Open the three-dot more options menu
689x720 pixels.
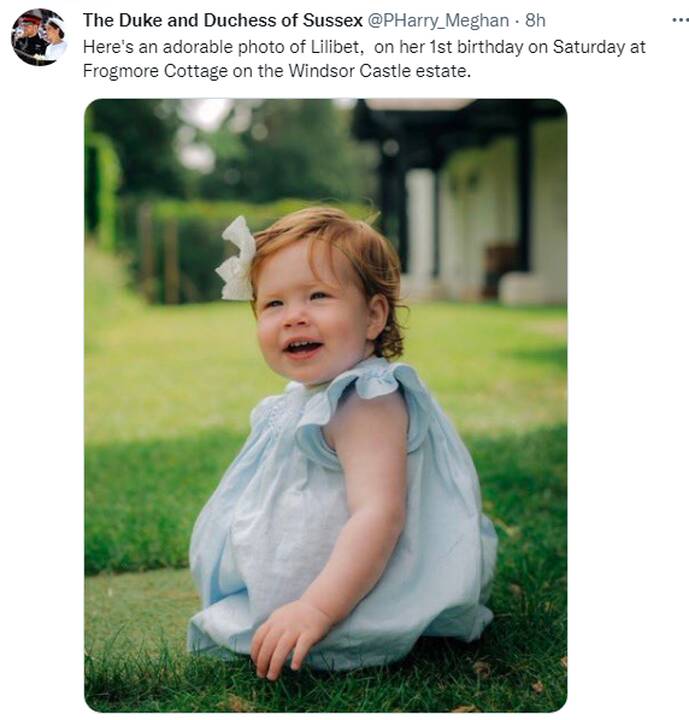tap(680, 20)
